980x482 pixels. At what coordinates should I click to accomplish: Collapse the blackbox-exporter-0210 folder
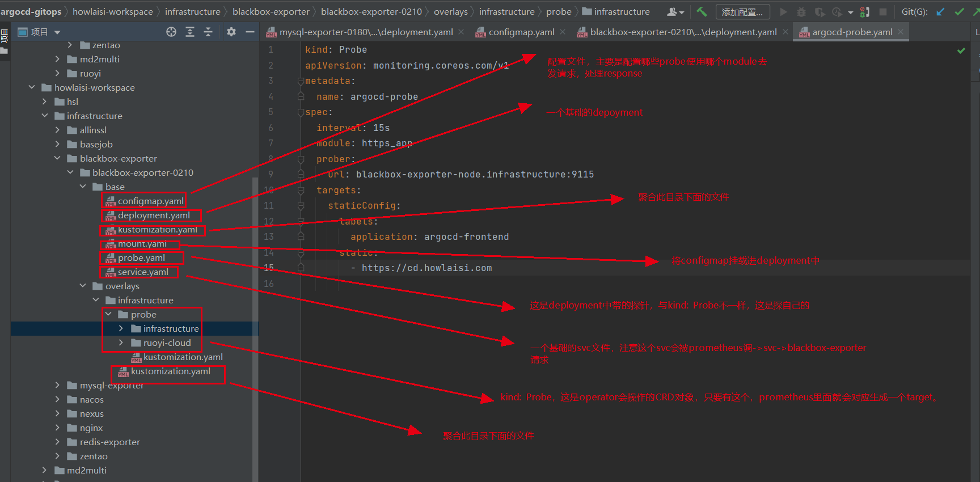pos(70,172)
